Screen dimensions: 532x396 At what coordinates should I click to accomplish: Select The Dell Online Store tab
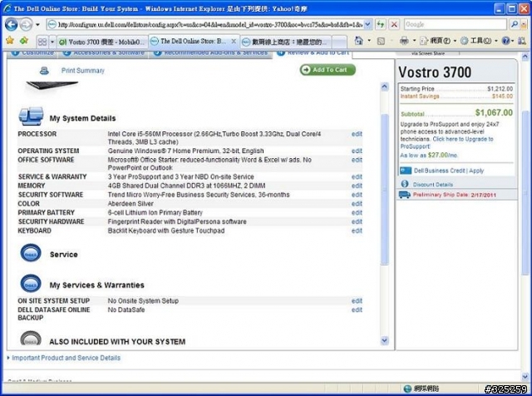pos(190,41)
